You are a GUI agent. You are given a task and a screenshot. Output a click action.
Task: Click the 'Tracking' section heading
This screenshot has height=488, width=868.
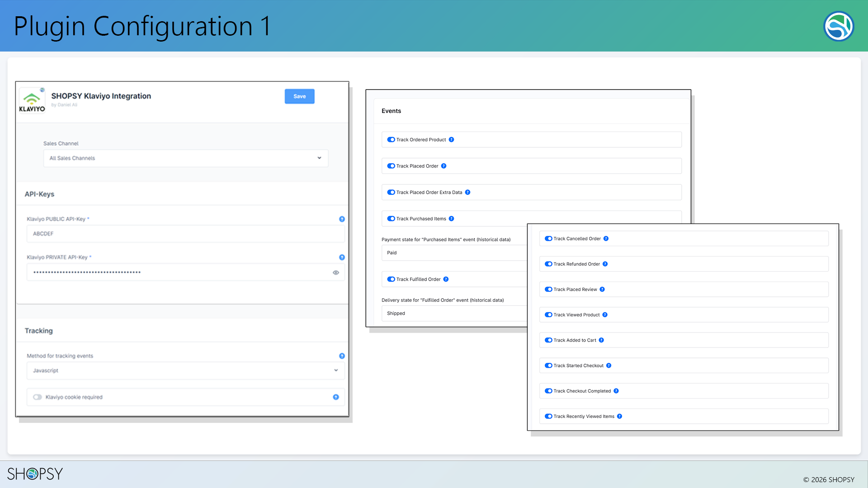point(39,331)
